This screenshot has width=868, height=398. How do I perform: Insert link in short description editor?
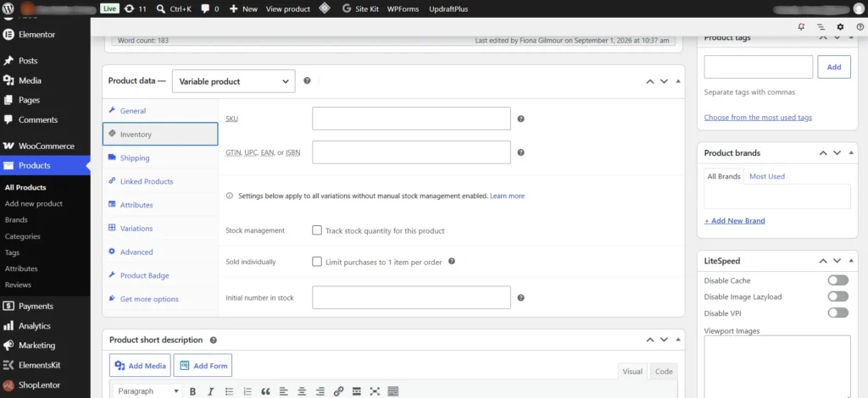[x=338, y=391]
